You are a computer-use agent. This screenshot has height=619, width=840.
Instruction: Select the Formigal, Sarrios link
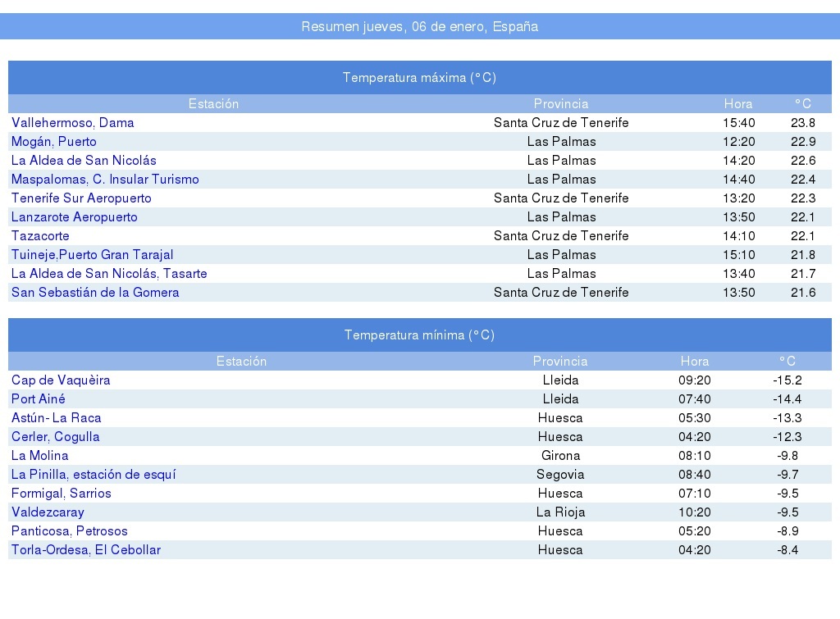(61, 494)
